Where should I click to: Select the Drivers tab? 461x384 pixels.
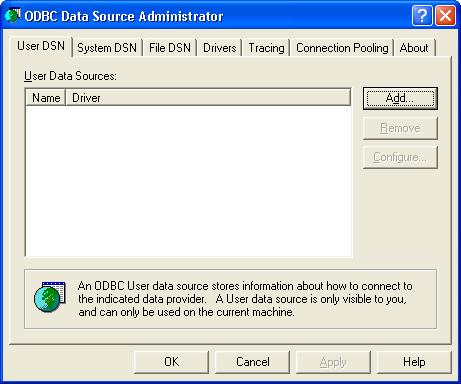[x=220, y=48]
